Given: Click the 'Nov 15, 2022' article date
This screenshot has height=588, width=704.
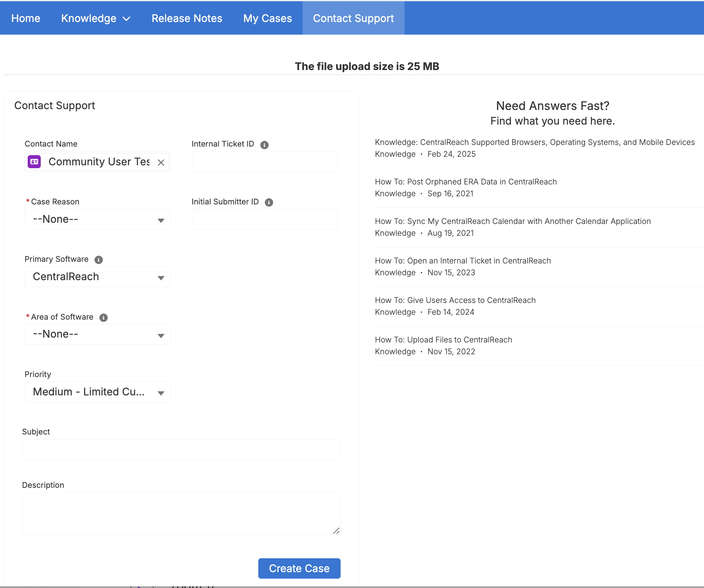Looking at the screenshot, I should [451, 351].
